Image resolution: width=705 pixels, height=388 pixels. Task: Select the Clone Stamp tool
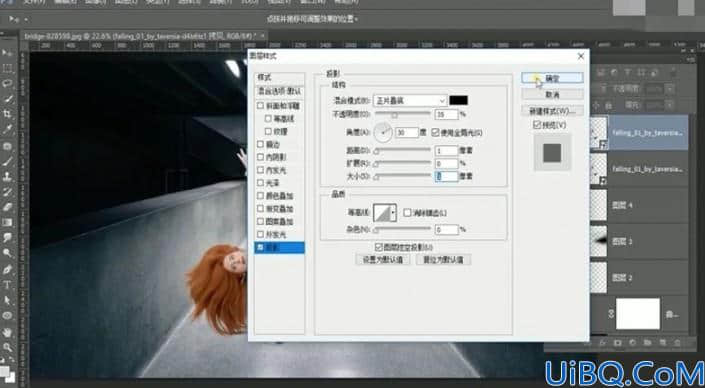[7, 177]
